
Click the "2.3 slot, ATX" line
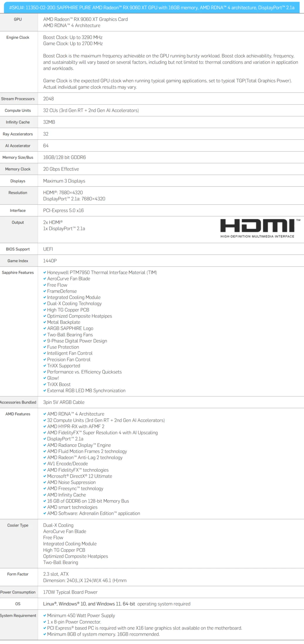56,574
